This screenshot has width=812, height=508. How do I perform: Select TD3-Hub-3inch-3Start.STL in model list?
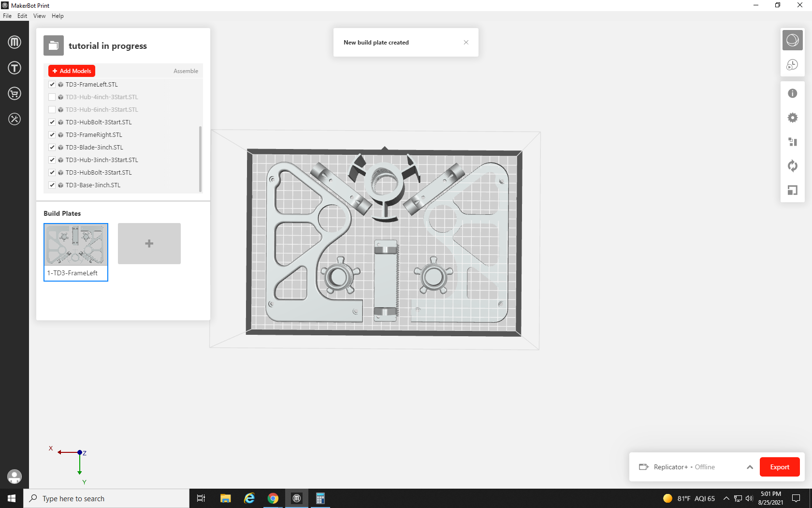point(102,160)
